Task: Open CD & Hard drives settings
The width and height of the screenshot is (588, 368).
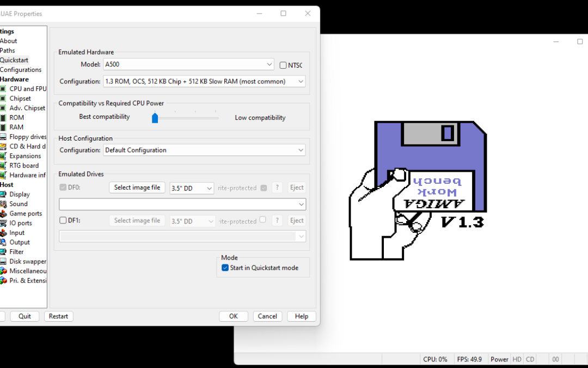Action: tap(27, 146)
